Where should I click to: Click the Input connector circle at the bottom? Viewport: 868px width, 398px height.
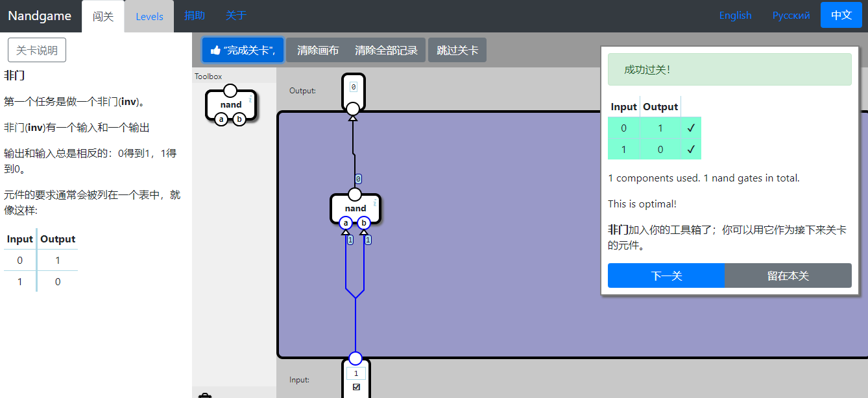356,358
